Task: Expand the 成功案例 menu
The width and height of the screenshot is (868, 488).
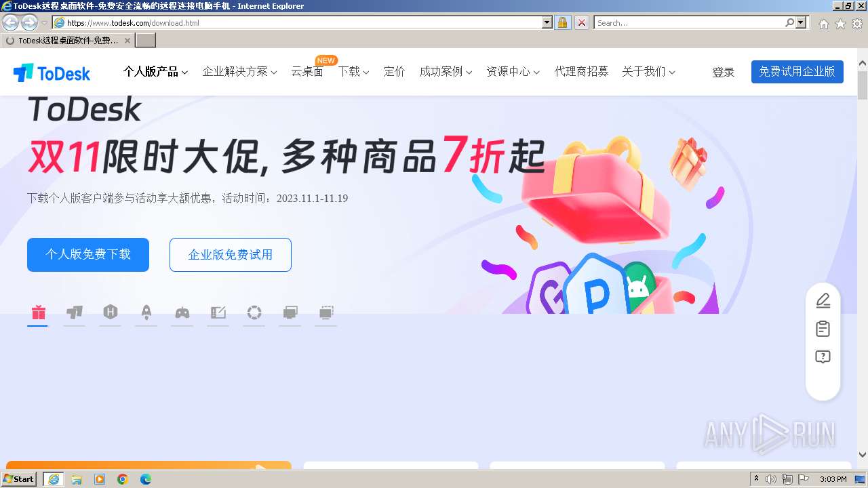Action: pos(446,72)
